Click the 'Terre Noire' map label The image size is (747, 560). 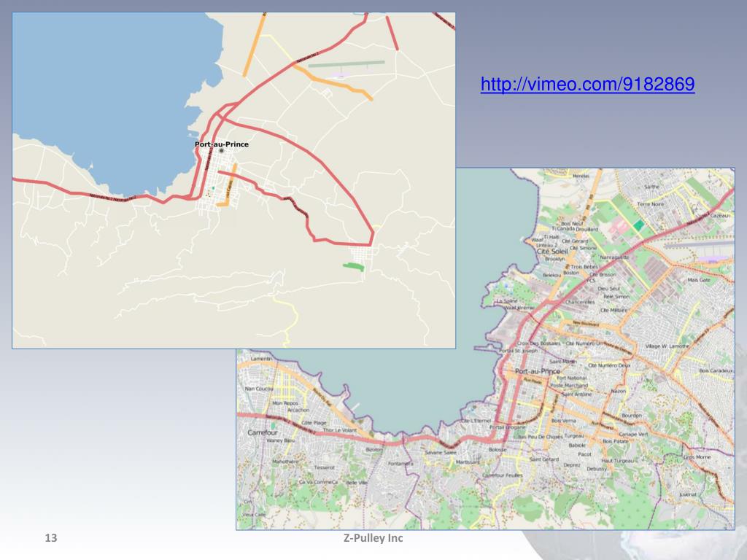(650, 204)
